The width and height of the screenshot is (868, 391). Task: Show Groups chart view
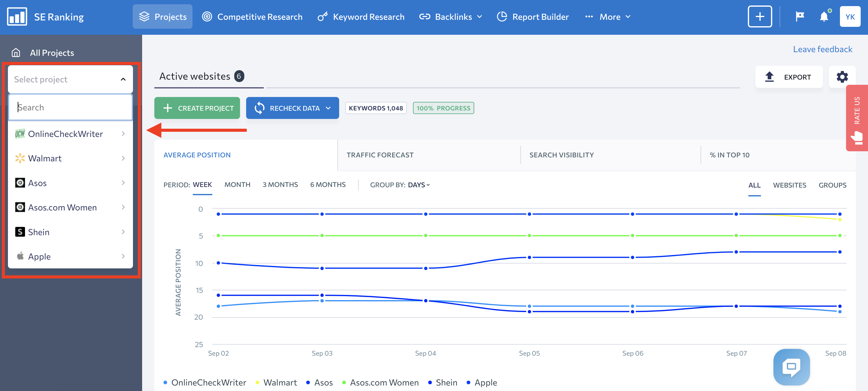click(x=832, y=185)
